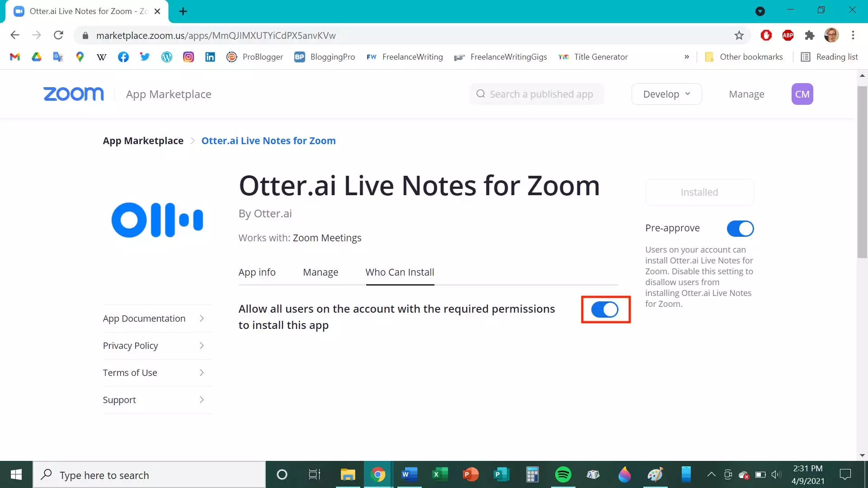Click the Manage link in header
Viewport: 868px width, 488px height.
coord(746,94)
